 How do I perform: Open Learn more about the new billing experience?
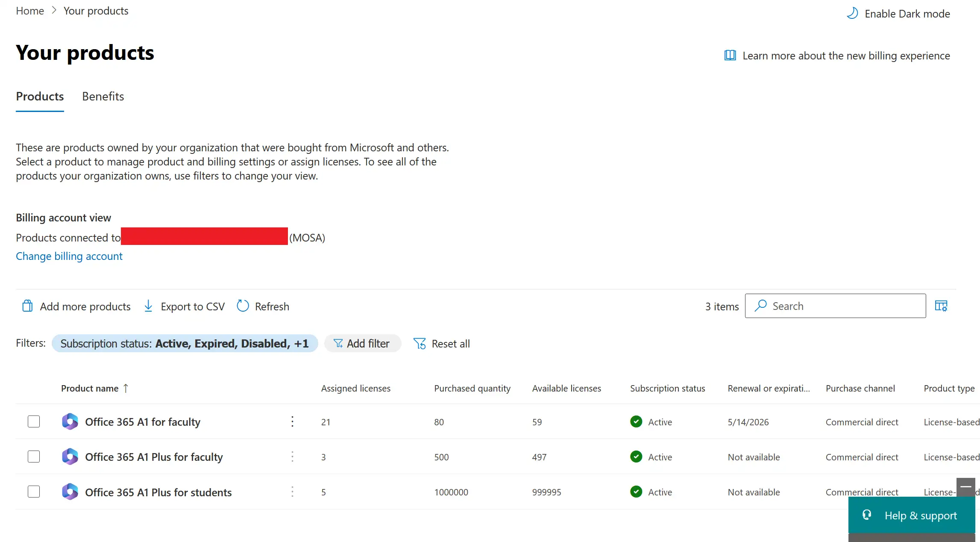coord(846,56)
